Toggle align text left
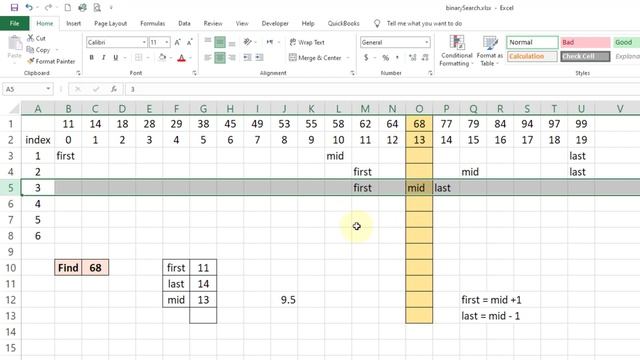This screenshot has height=360, width=640. 208,58
